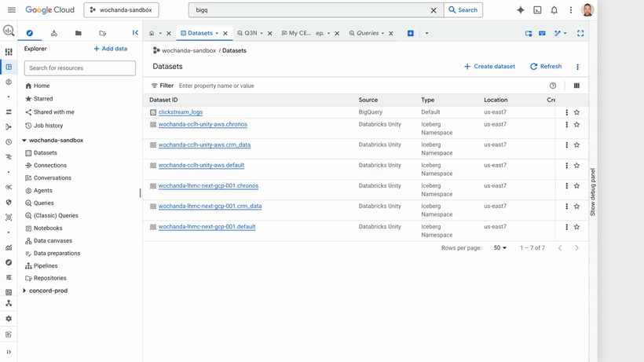Click Create dataset
The width and height of the screenshot is (644, 362).
pyautogui.click(x=489, y=67)
